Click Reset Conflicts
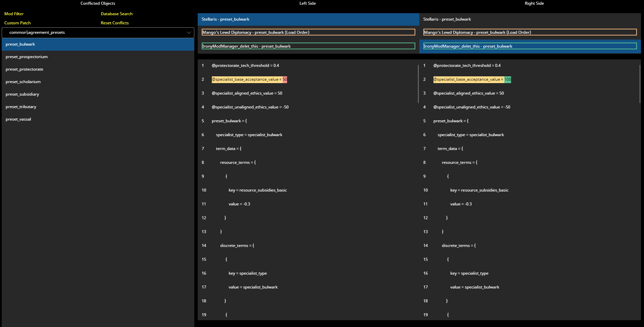 pos(115,23)
